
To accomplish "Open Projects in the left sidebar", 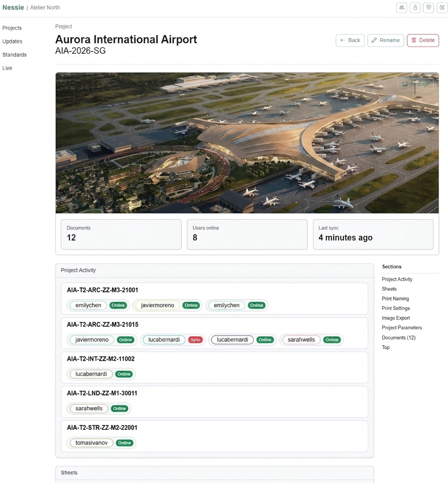I will click(x=12, y=28).
